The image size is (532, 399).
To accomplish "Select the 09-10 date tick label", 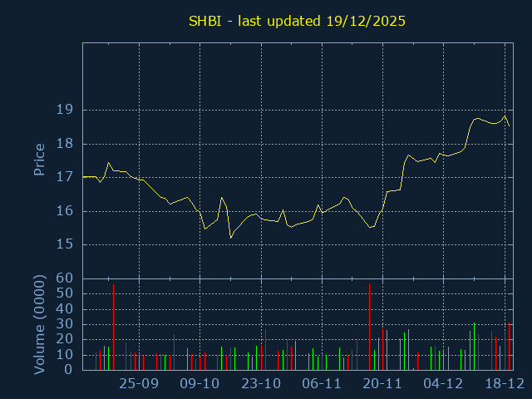I will click(199, 383).
